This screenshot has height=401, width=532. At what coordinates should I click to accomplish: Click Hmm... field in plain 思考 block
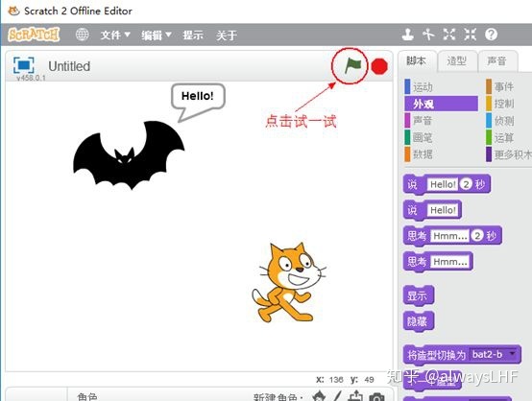click(x=450, y=261)
